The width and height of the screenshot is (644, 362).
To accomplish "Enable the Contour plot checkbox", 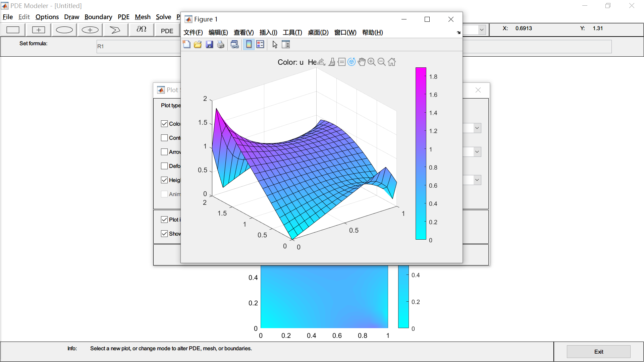I will [x=164, y=138].
